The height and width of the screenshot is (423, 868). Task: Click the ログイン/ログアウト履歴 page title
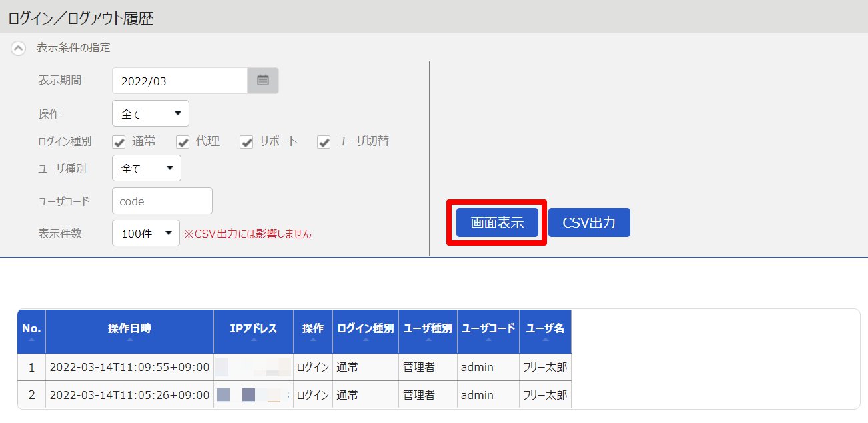point(81,18)
